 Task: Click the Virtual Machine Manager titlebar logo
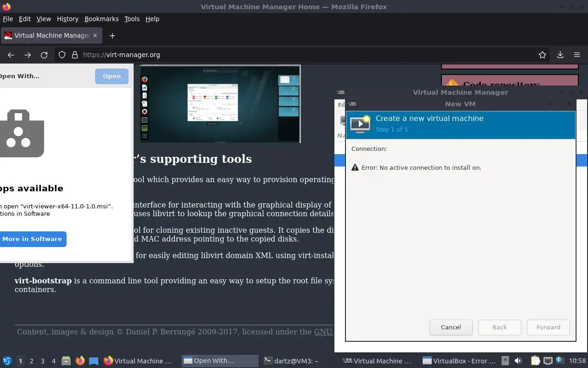340,92
